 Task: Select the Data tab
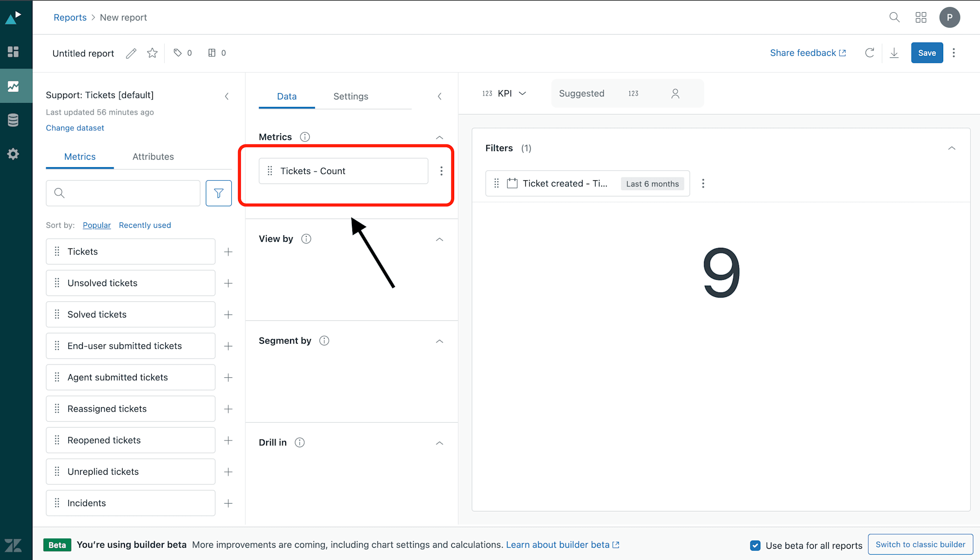point(286,96)
